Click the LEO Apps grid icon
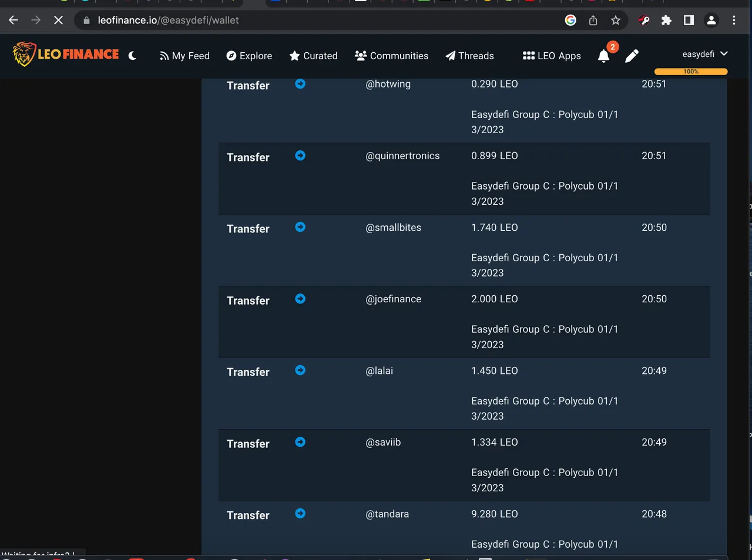Image resolution: width=752 pixels, height=560 pixels. pyautogui.click(x=528, y=56)
